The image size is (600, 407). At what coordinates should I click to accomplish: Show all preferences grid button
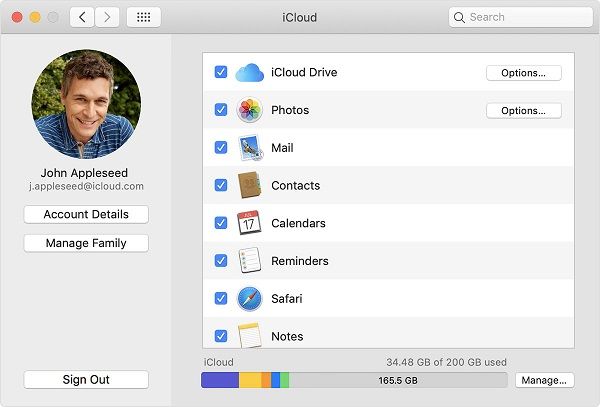click(x=143, y=18)
